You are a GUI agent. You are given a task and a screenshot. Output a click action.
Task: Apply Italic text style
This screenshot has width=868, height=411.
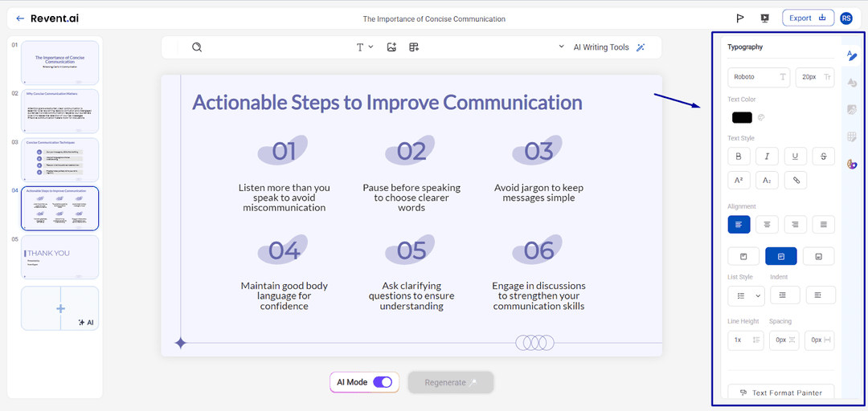click(x=767, y=157)
